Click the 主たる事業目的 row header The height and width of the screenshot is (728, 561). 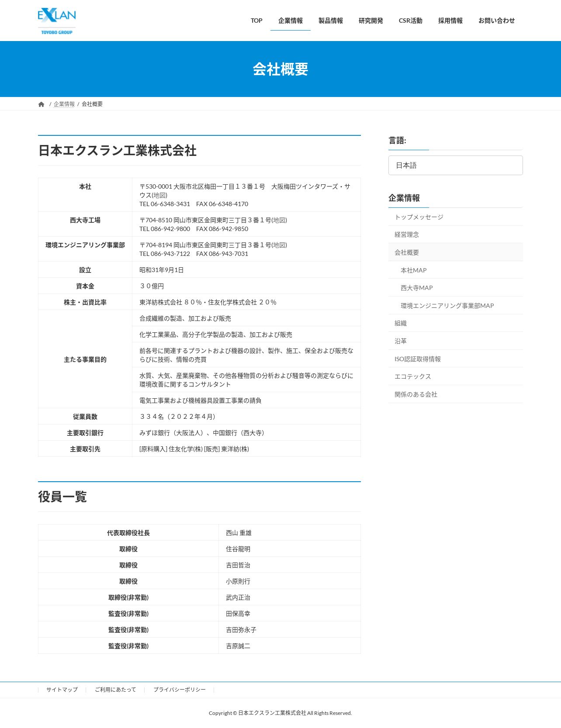tap(85, 359)
